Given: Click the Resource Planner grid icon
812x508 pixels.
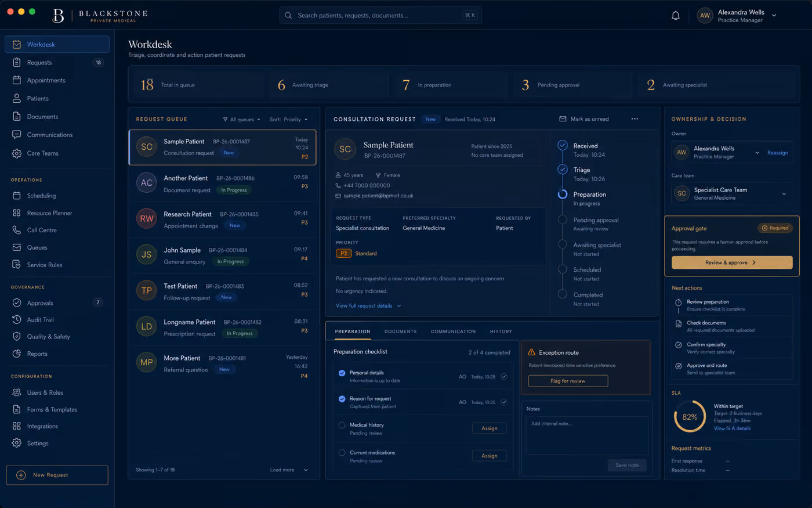Looking at the screenshot, I should [x=17, y=213].
